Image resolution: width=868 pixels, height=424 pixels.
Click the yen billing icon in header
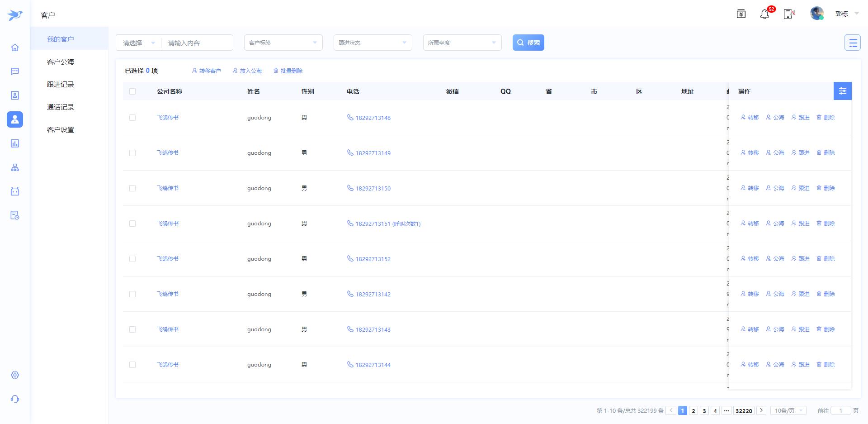(x=741, y=14)
